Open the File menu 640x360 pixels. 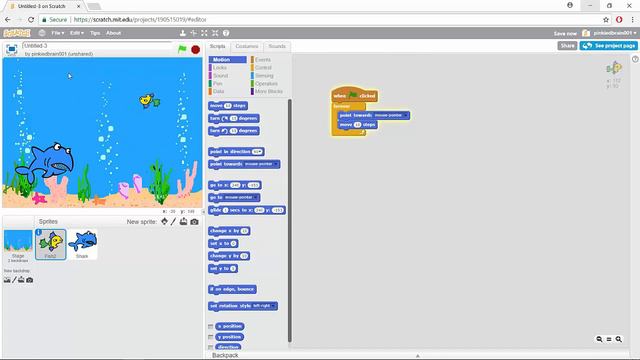[x=57, y=33]
